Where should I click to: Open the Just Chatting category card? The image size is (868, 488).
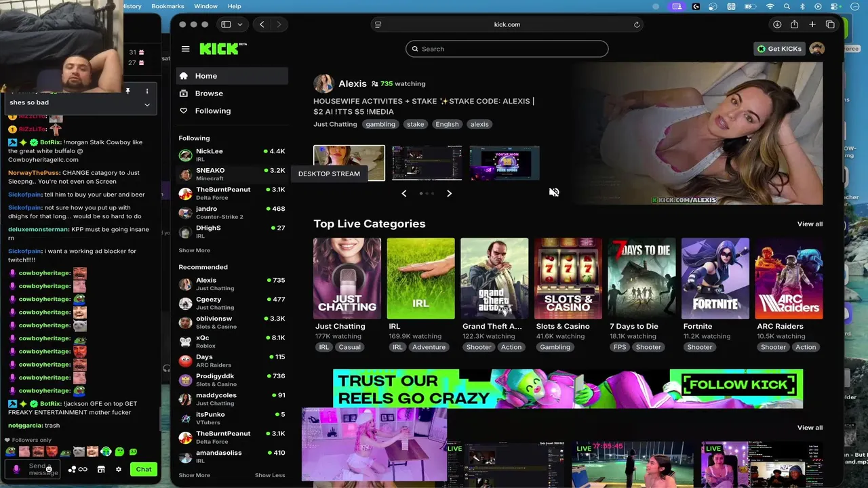pos(347,279)
